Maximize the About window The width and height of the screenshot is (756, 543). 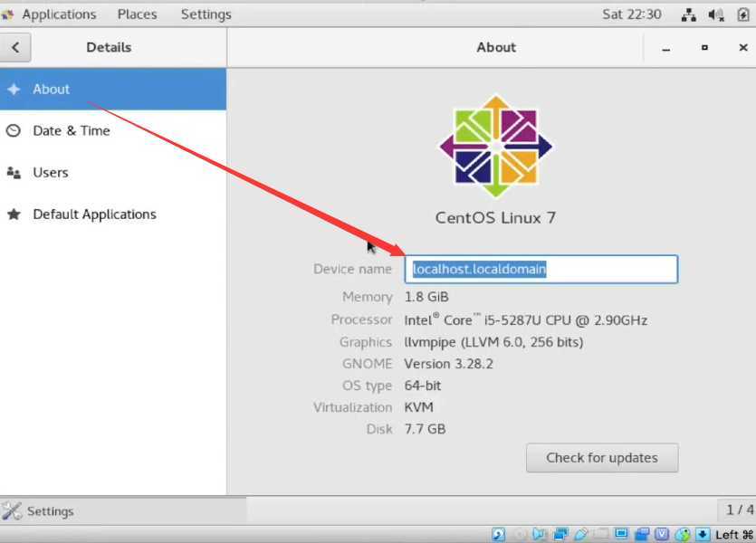[x=704, y=47]
